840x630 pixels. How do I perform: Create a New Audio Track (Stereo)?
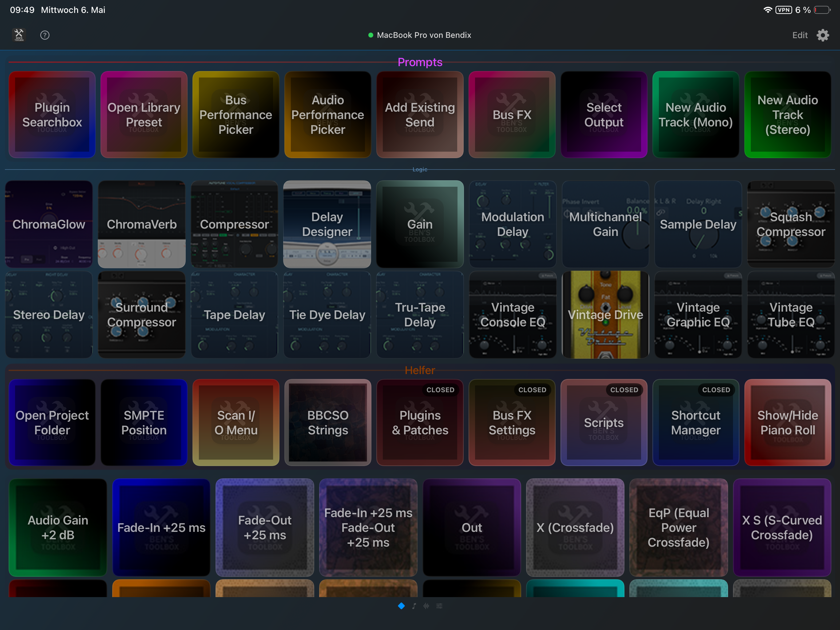click(x=788, y=114)
